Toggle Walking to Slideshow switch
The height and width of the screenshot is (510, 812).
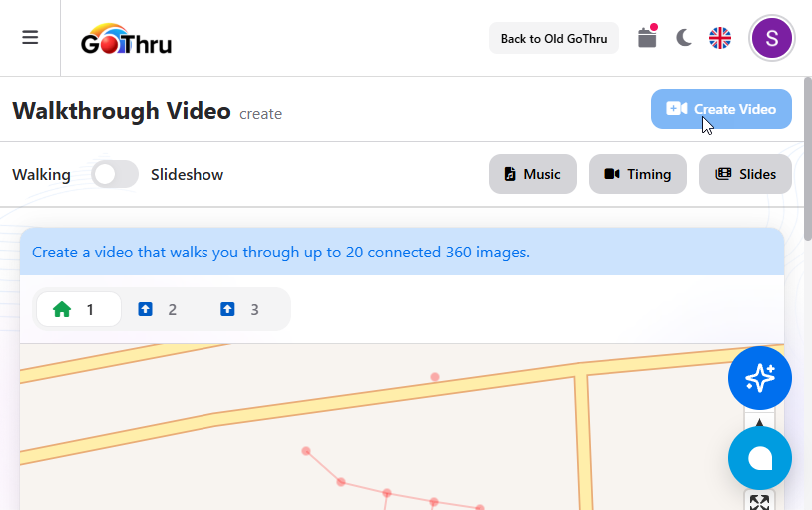coord(115,174)
